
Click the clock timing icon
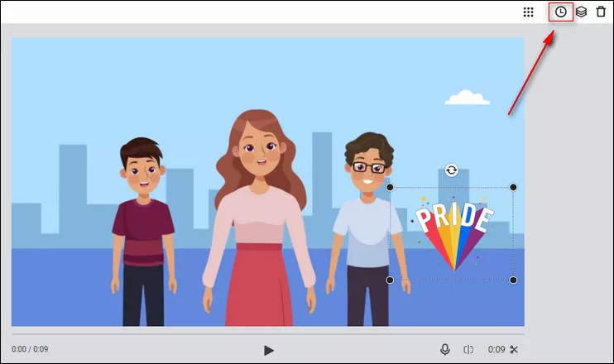561,12
